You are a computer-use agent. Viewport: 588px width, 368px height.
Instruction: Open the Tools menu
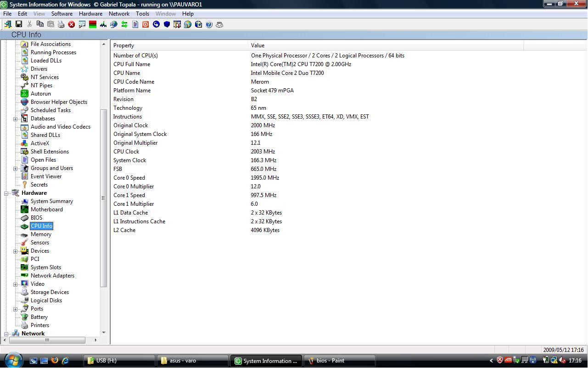[142, 14]
